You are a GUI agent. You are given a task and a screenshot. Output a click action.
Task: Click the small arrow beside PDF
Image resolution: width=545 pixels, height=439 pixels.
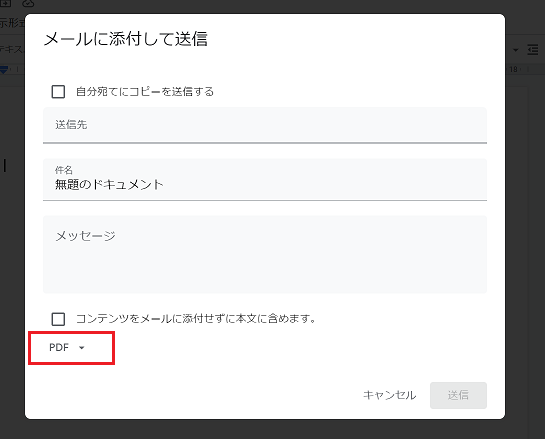(x=82, y=348)
